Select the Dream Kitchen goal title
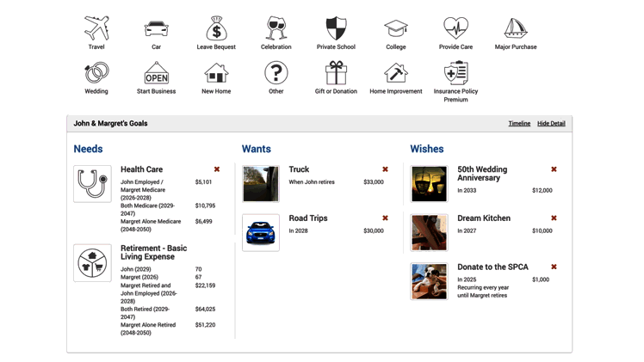Image resolution: width=644 pixels, height=362 pixels. (484, 218)
